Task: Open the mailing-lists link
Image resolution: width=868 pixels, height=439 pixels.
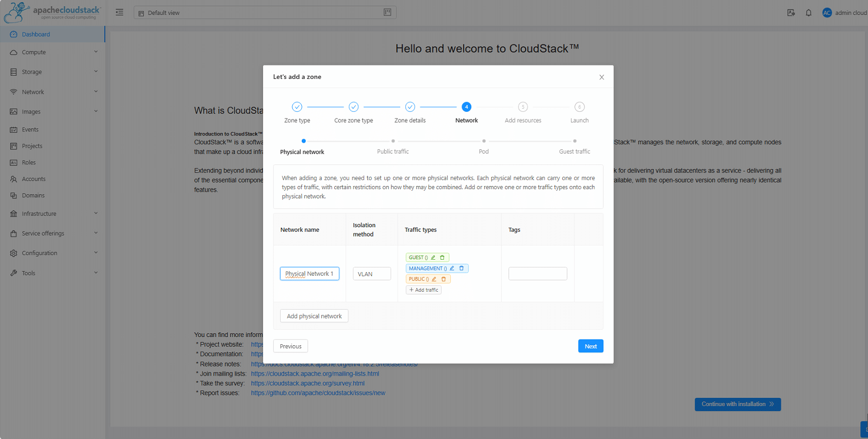Action: point(315,374)
